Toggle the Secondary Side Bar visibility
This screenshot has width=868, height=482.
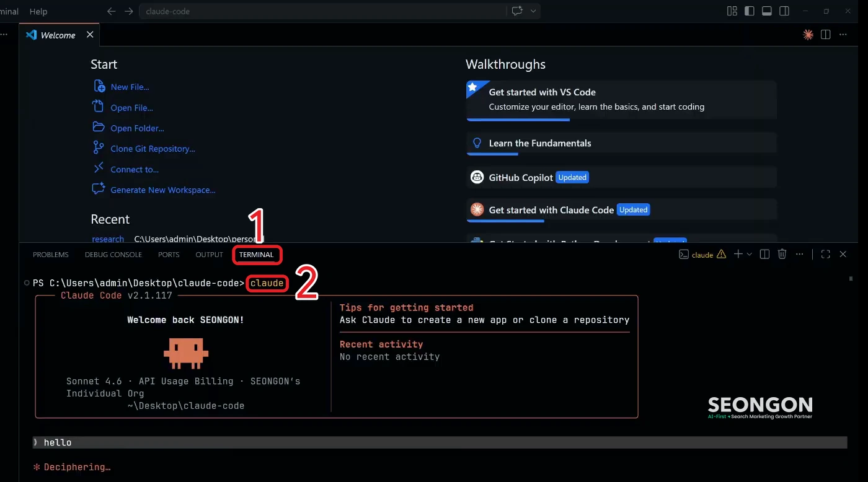point(784,11)
